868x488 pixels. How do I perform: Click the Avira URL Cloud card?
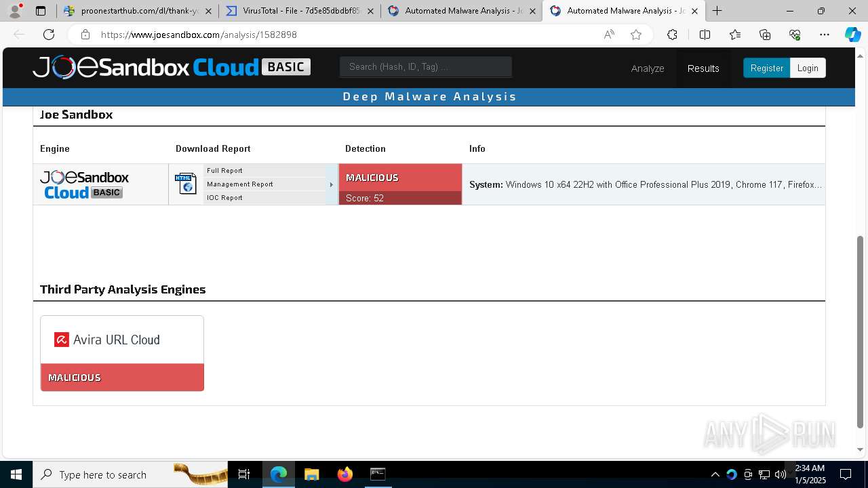[122, 353]
